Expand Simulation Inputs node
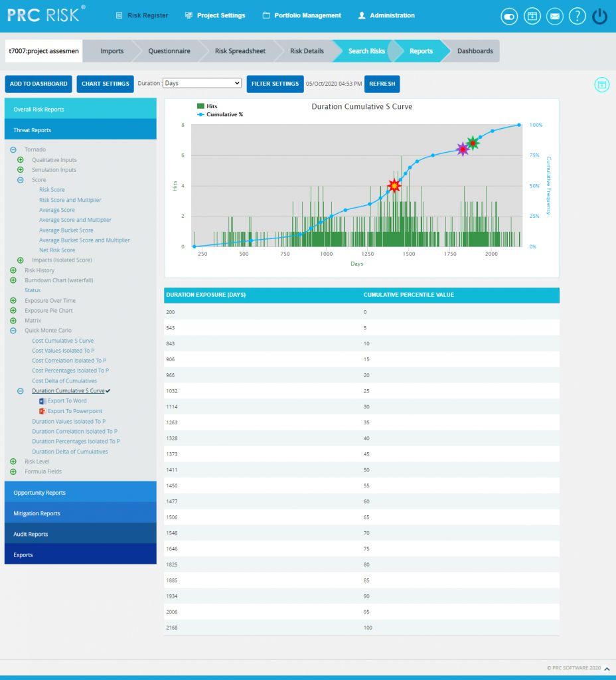Image resolution: width=616 pixels, height=680 pixels. pyautogui.click(x=21, y=169)
